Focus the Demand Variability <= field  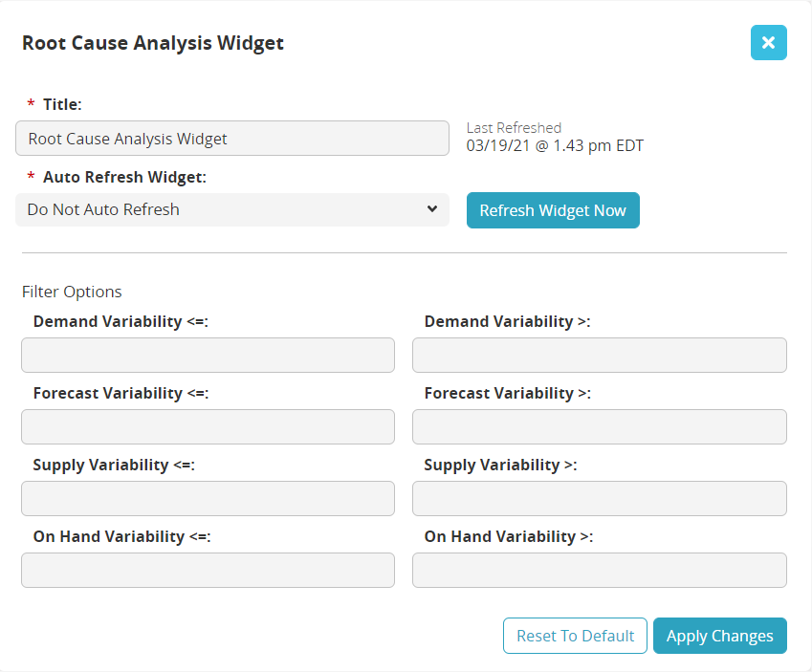(208, 355)
